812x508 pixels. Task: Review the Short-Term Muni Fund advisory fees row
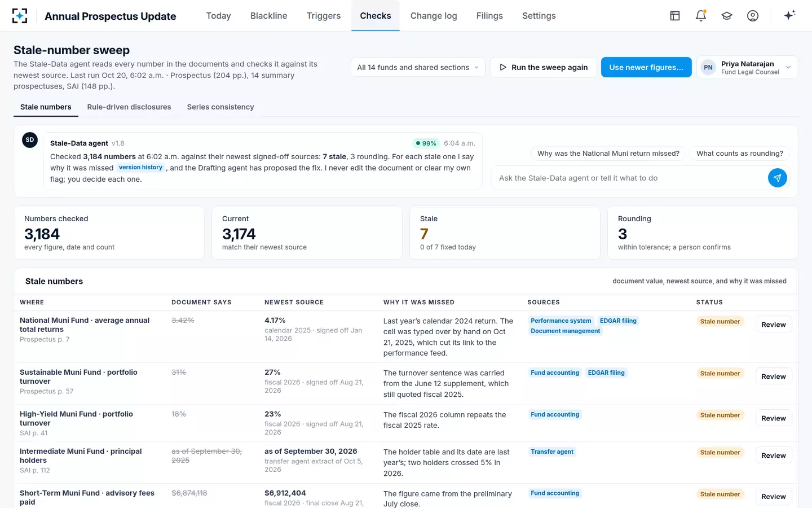(x=774, y=497)
